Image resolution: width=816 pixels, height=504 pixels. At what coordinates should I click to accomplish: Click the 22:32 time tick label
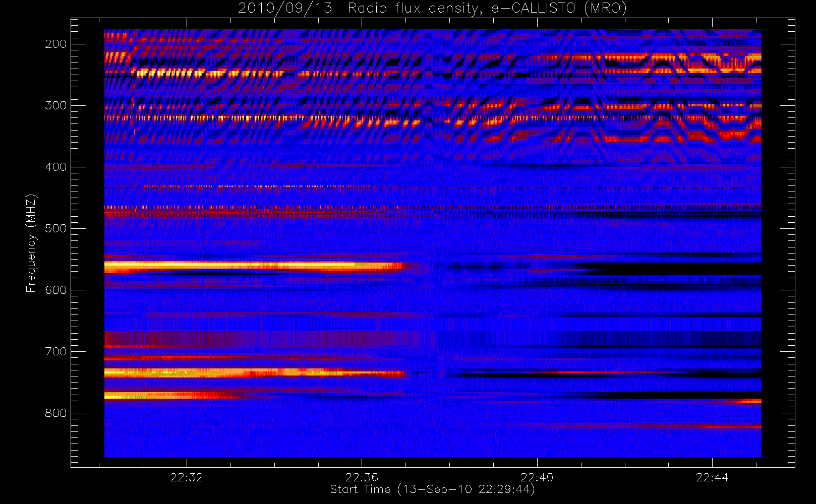point(187,477)
